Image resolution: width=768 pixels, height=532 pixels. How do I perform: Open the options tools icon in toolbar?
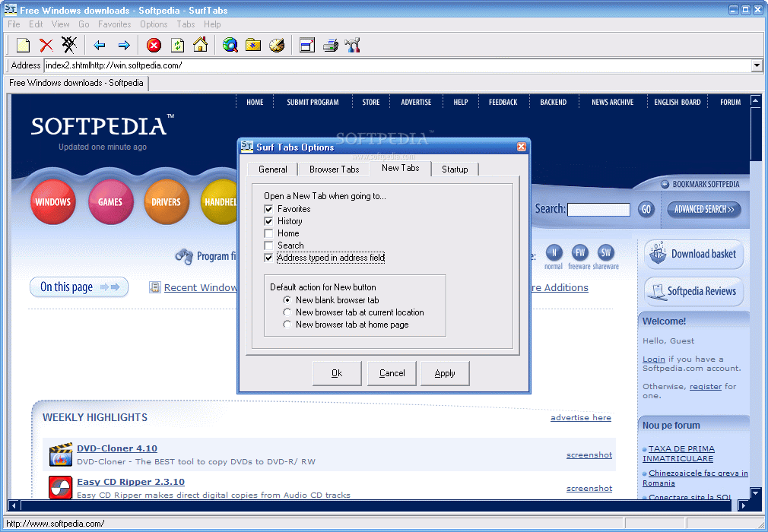[x=353, y=45]
